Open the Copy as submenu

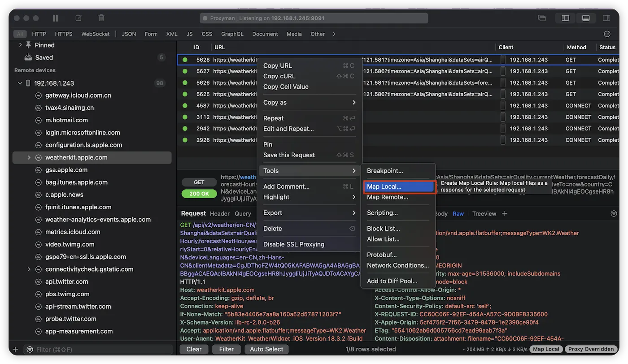(x=310, y=103)
